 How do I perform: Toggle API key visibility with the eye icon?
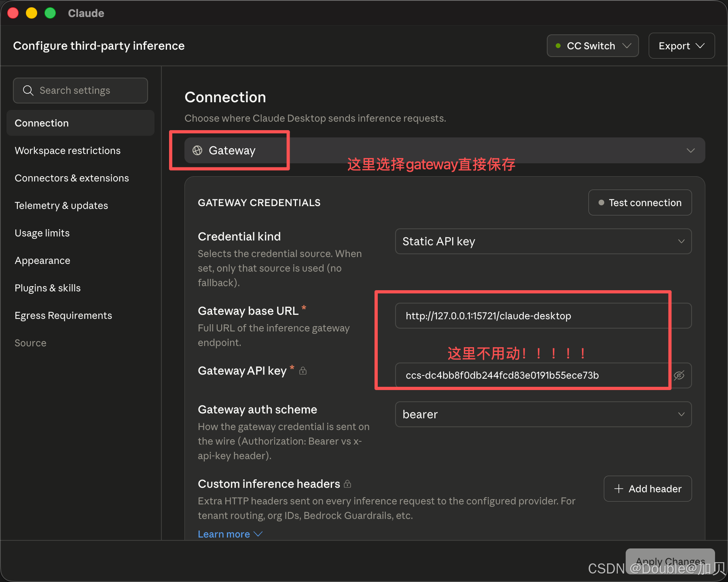tap(679, 375)
